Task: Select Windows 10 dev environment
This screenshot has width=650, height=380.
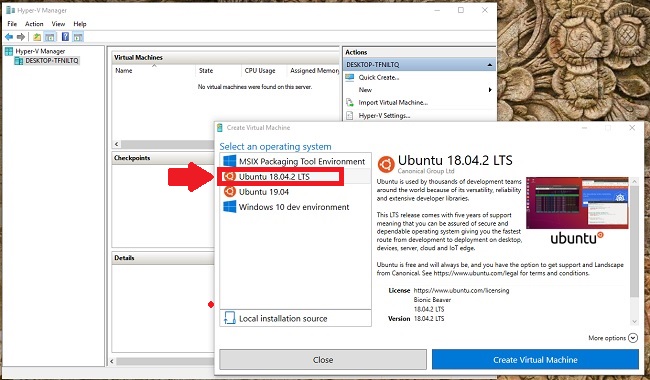Action: pos(295,206)
